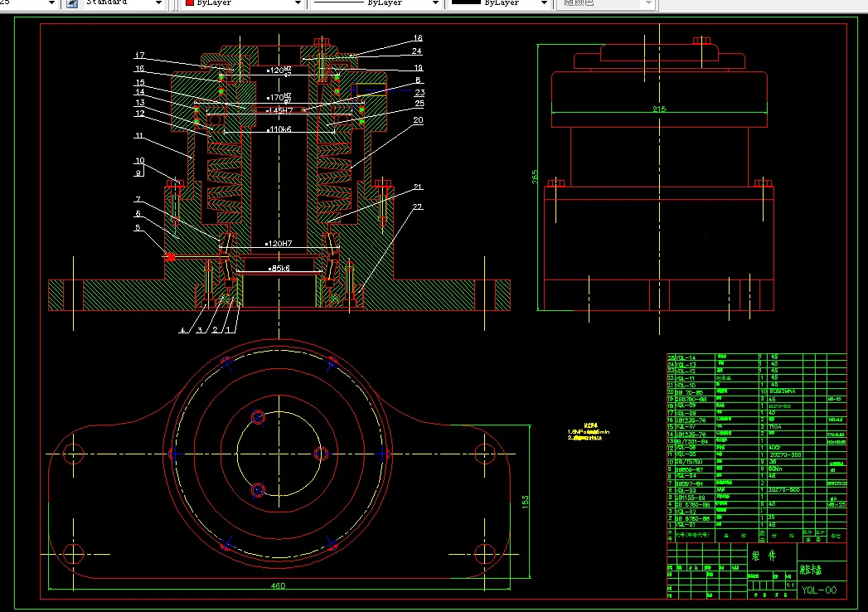Select callout number 5 in section view
Image resolution: width=868 pixels, height=612 pixels.
tap(138, 227)
